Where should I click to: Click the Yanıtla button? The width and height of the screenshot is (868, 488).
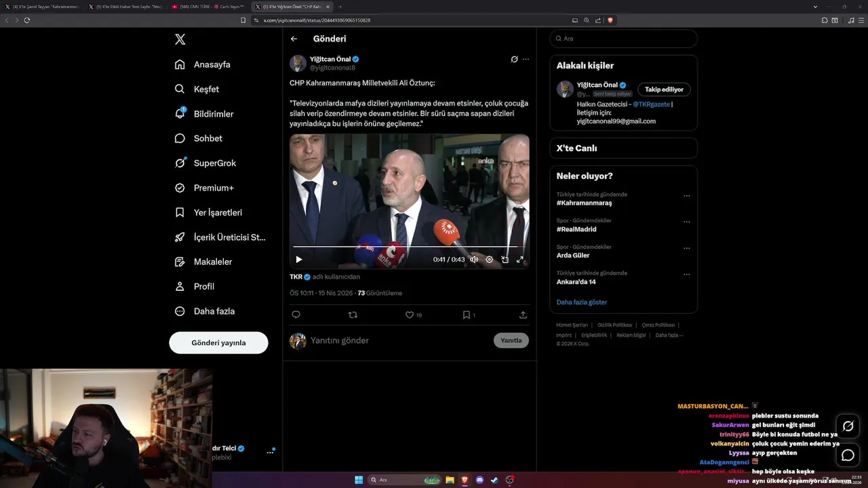coord(511,340)
